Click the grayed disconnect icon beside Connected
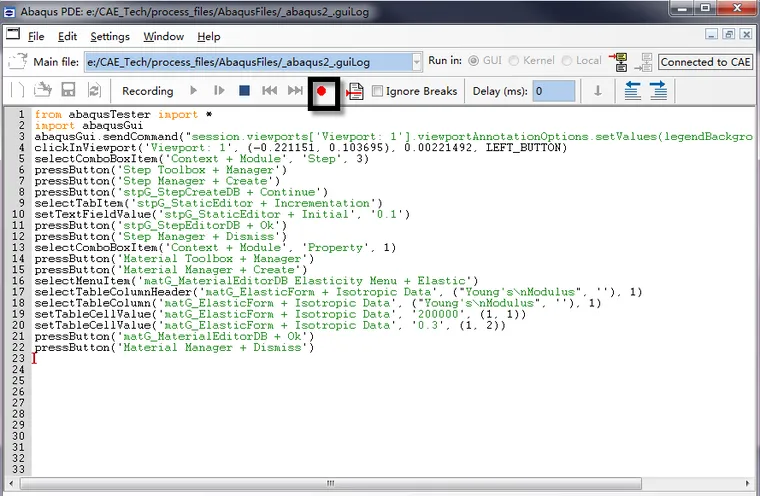The image size is (760, 496). pyautogui.click(x=643, y=62)
